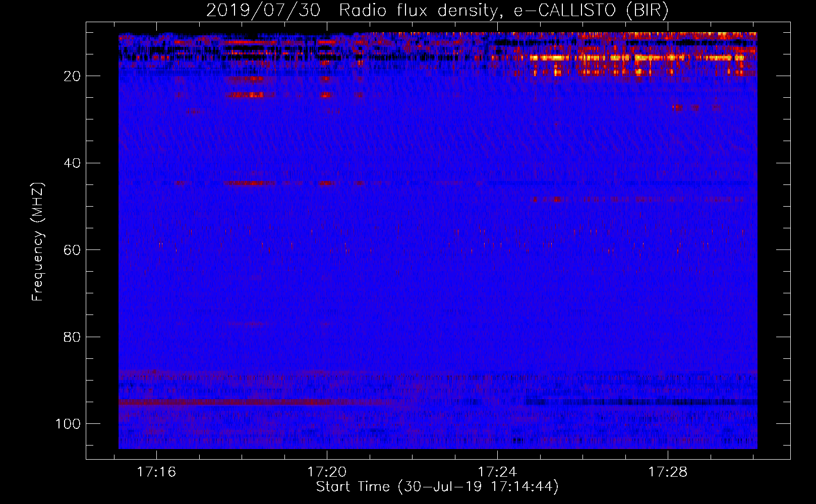
Task: Click the 40 MHz frequency tick label
Action: 72,163
